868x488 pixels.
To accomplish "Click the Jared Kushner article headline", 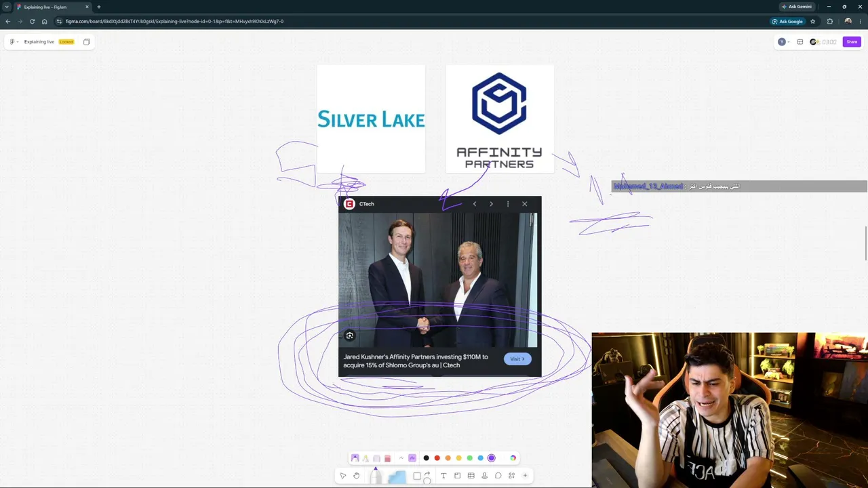I will [x=416, y=361].
